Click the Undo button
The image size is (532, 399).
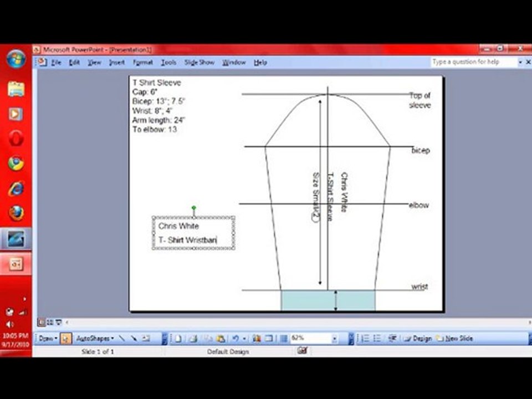[235, 338]
